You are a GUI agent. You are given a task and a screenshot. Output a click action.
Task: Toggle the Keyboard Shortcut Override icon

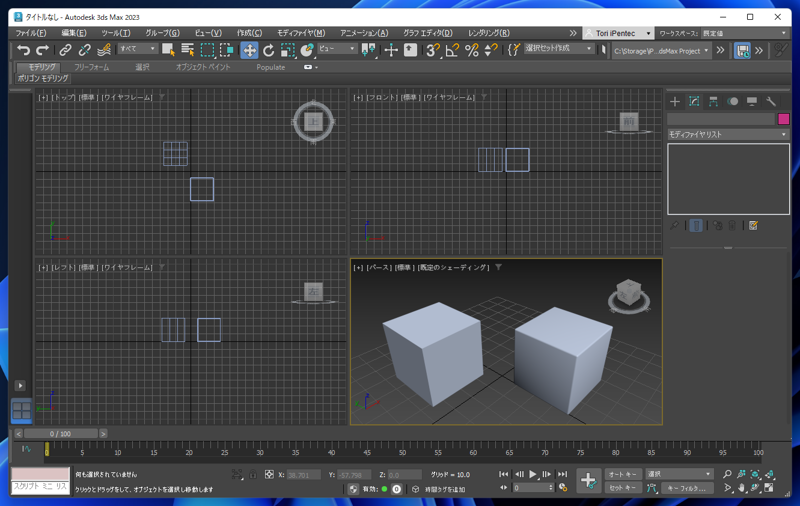[411, 50]
